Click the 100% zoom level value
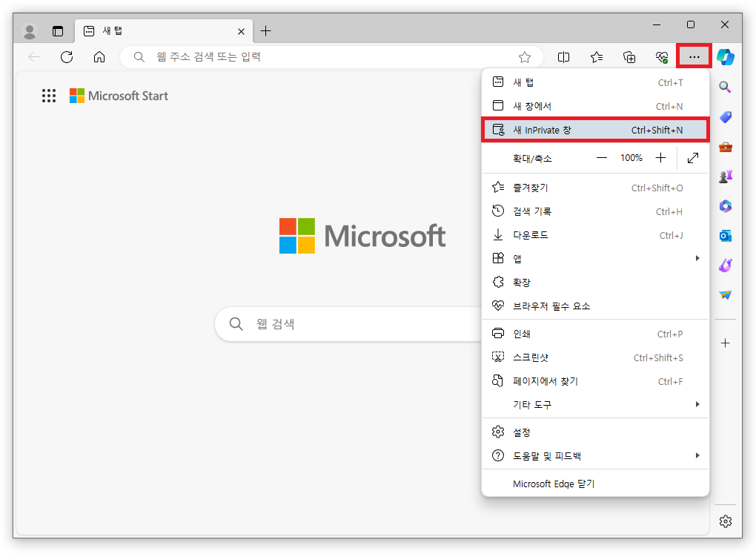This screenshot has width=756, height=554. coord(631,158)
